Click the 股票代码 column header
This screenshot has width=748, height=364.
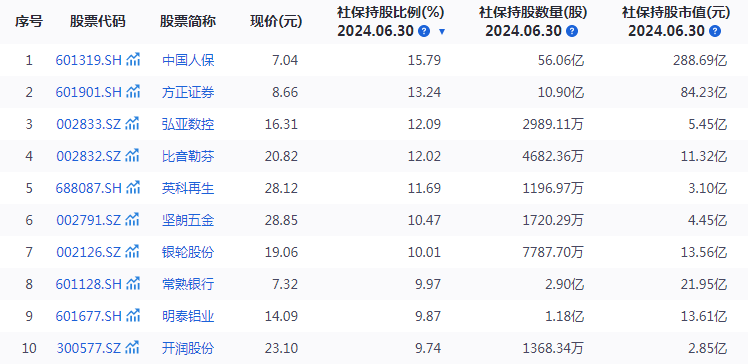point(98,21)
